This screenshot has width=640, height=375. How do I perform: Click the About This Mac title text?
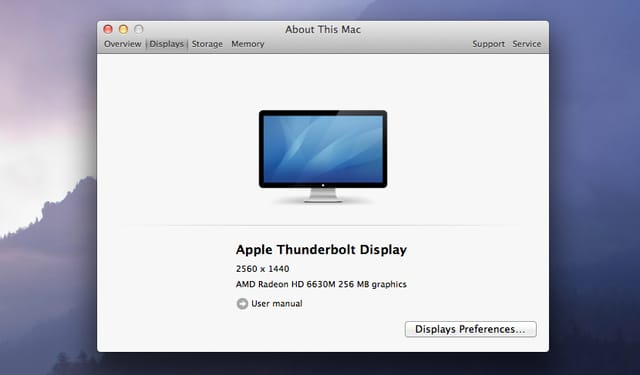[x=323, y=29]
